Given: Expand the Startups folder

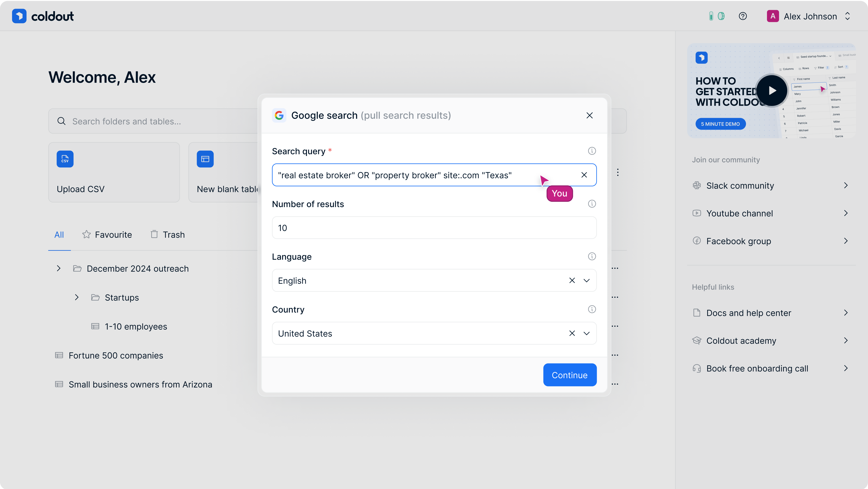Looking at the screenshot, I should tap(77, 297).
